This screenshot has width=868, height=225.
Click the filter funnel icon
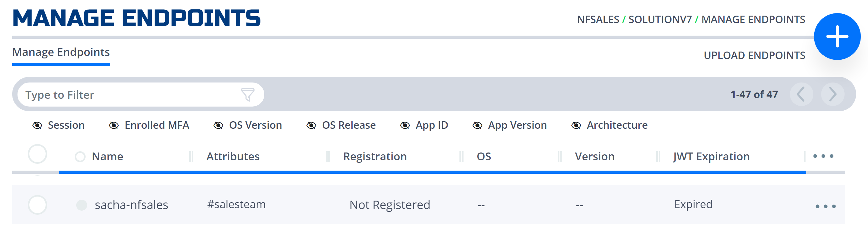[x=248, y=94]
